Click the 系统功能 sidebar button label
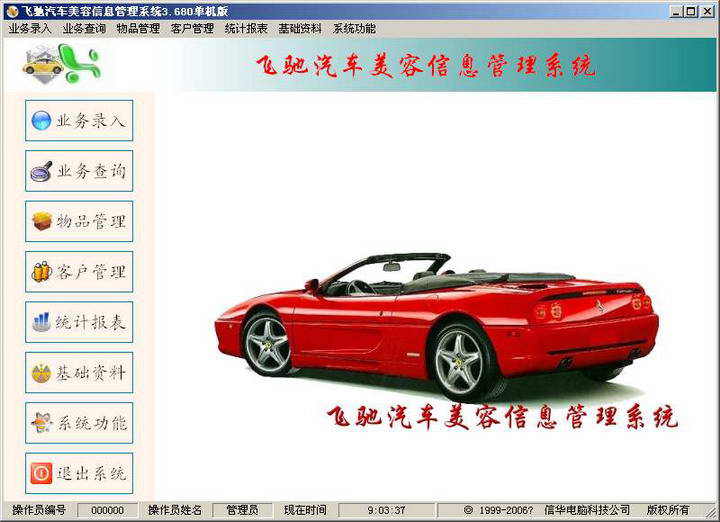This screenshot has height=522, width=720. 92,423
